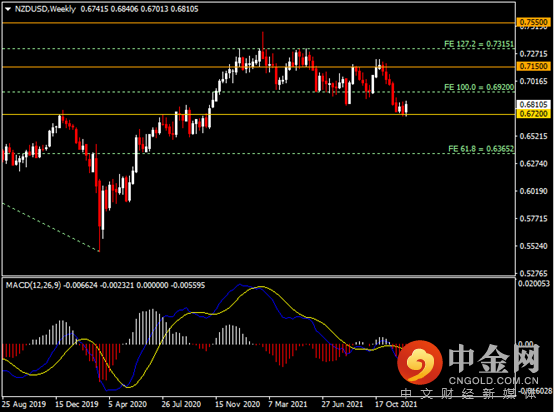
Task: Click the CNGOLD.COM.CN watermark text
Action: tap(494, 381)
